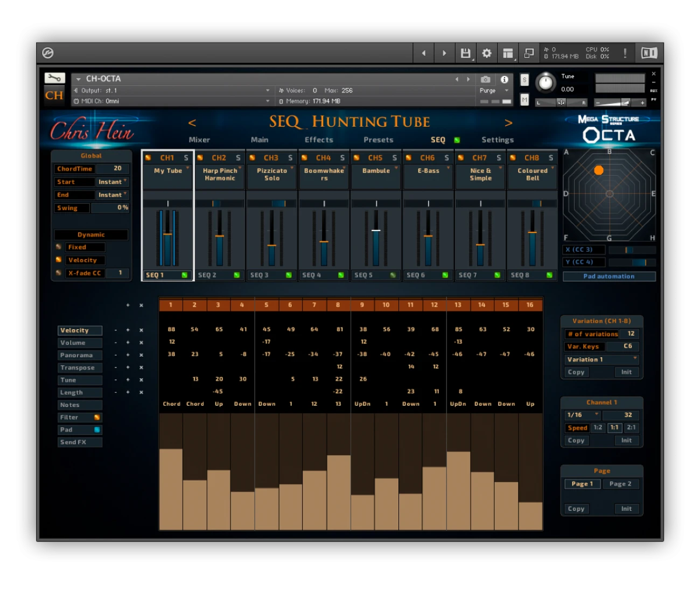
Task: Click Copy in the Variation panel
Action: [576, 372]
